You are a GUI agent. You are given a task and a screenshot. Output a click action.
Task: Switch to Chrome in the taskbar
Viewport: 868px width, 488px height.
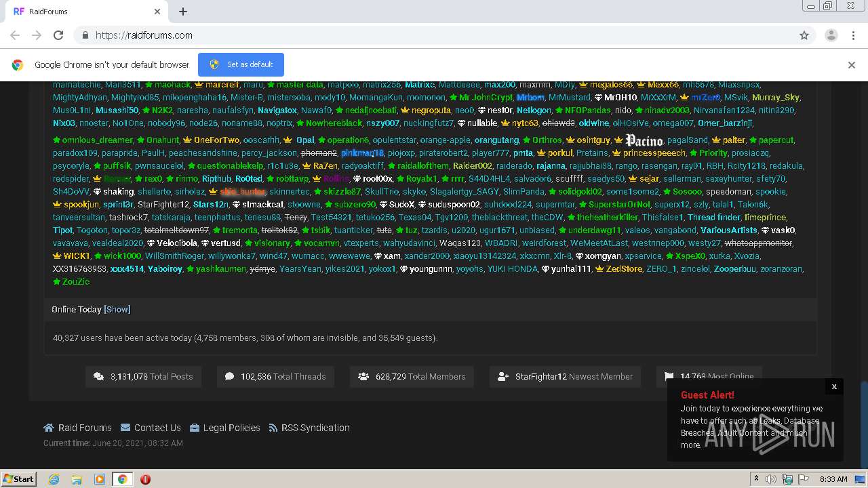pos(123,479)
